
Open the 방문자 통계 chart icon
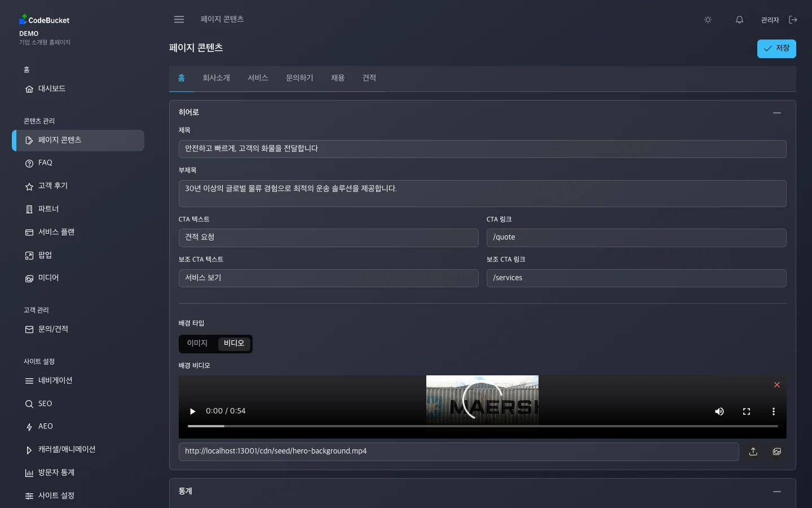click(29, 473)
